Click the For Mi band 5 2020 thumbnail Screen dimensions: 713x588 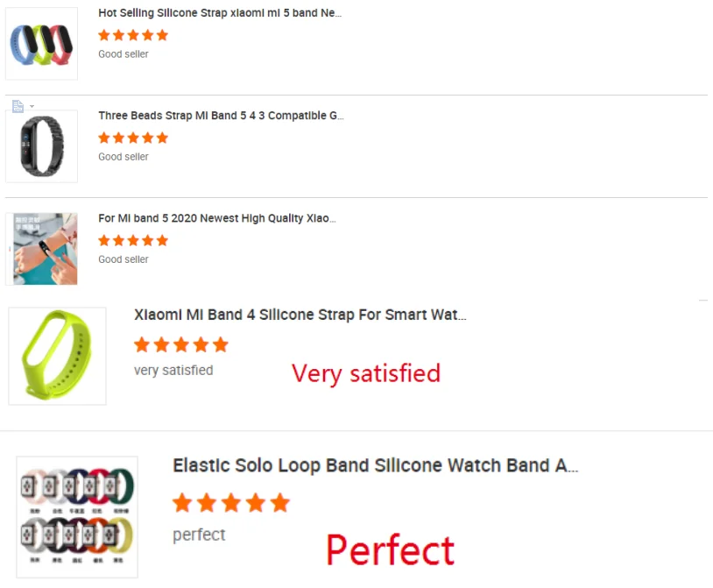pos(41,249)
